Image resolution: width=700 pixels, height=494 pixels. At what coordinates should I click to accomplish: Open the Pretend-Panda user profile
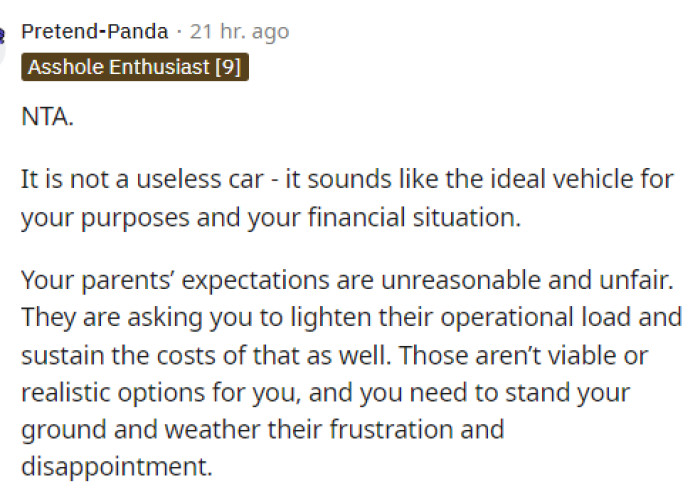point(95,32)
